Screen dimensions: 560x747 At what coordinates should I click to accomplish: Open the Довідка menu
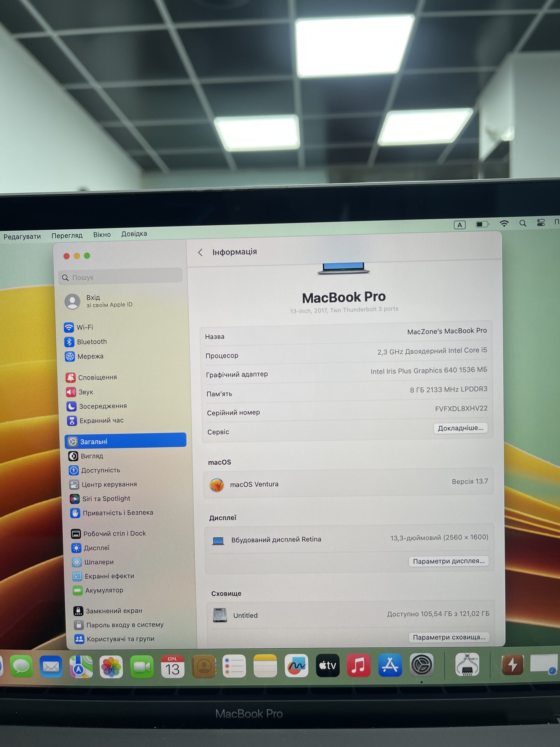[x=134, y=234]
